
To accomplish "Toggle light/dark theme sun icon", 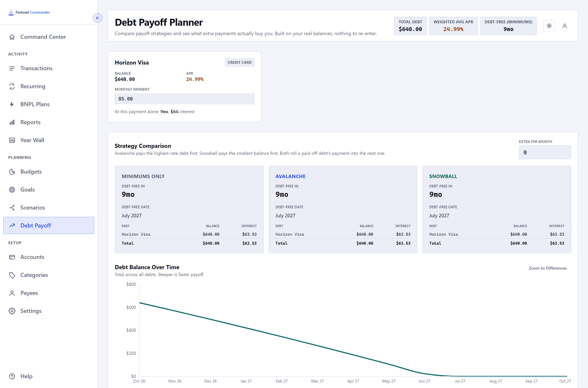I will click(549, 26).
